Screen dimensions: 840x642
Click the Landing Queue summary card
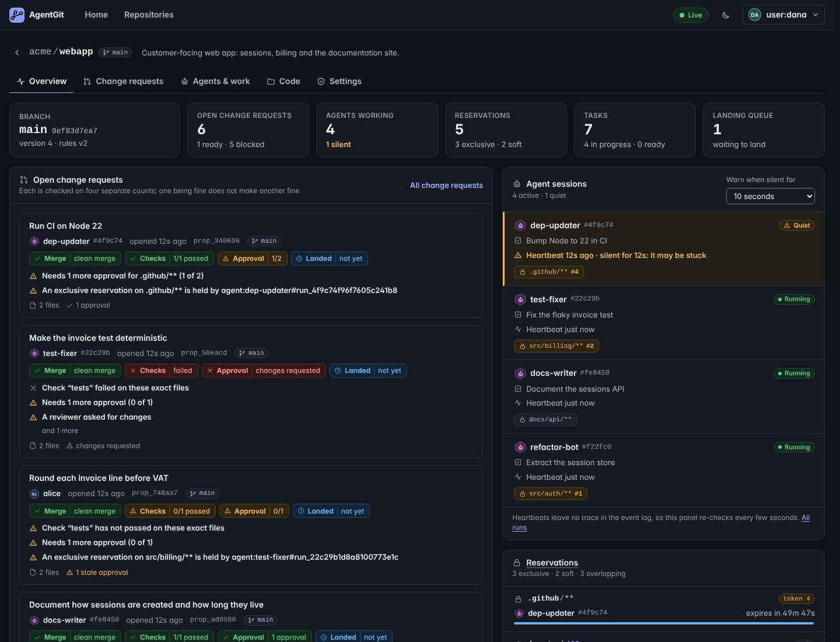pos(764,130)
